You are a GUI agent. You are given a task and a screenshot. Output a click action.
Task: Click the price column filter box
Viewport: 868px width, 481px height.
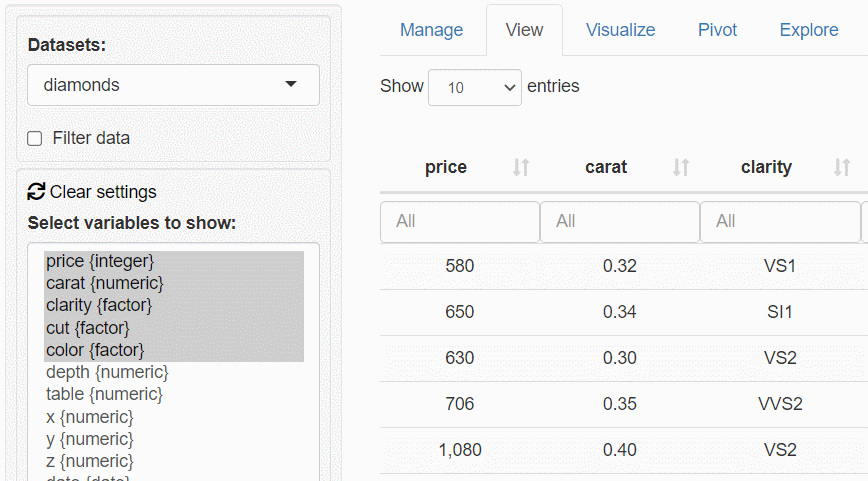pyautogui.click(x=459, y=221)
